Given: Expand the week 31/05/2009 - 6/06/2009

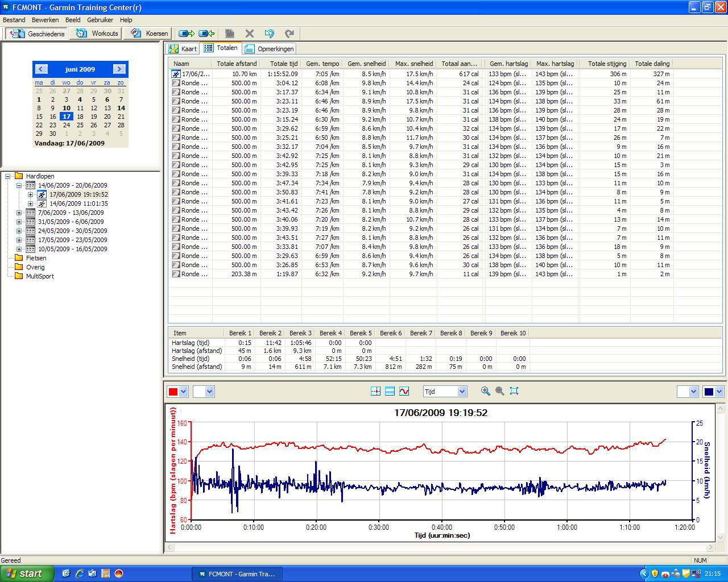Looking at the screenshot, I should coord(19,222).
